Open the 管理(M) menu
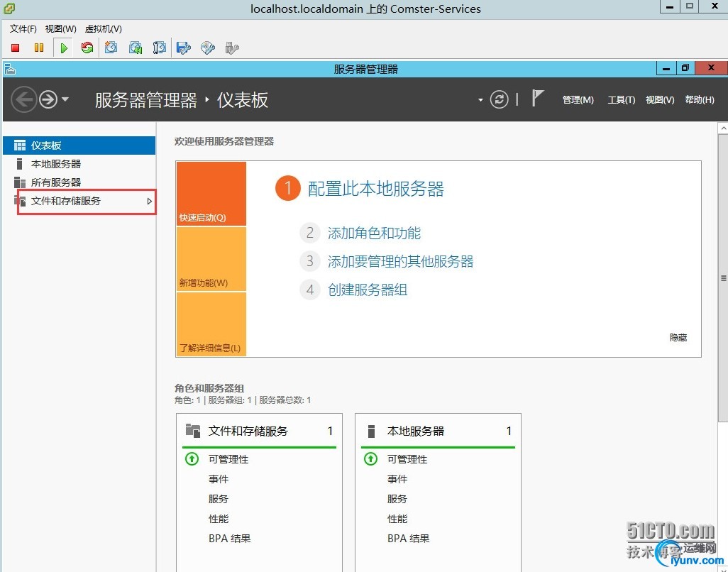 (x=578, y=100)
